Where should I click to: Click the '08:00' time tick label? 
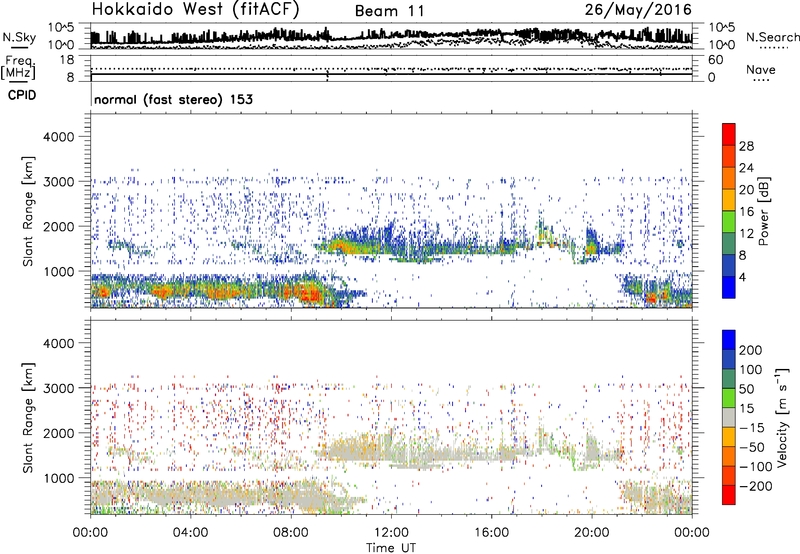tap(291, 533)
